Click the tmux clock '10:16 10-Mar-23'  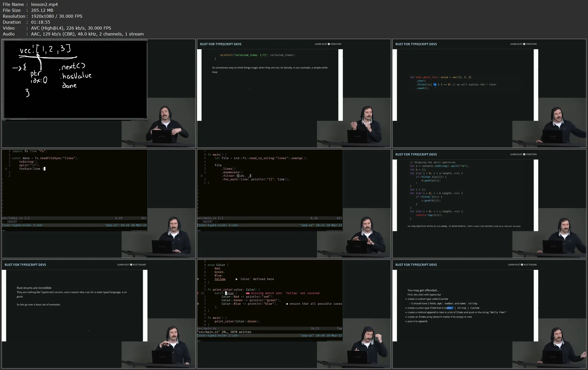[133, 225]
